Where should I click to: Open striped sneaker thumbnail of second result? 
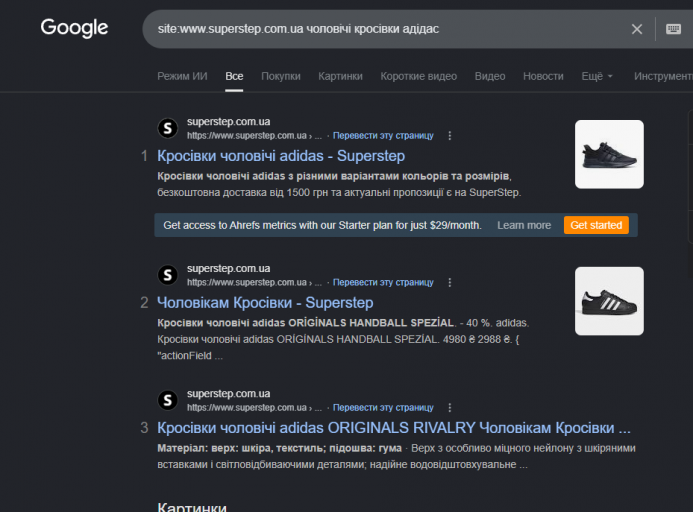tap(609, 301)
